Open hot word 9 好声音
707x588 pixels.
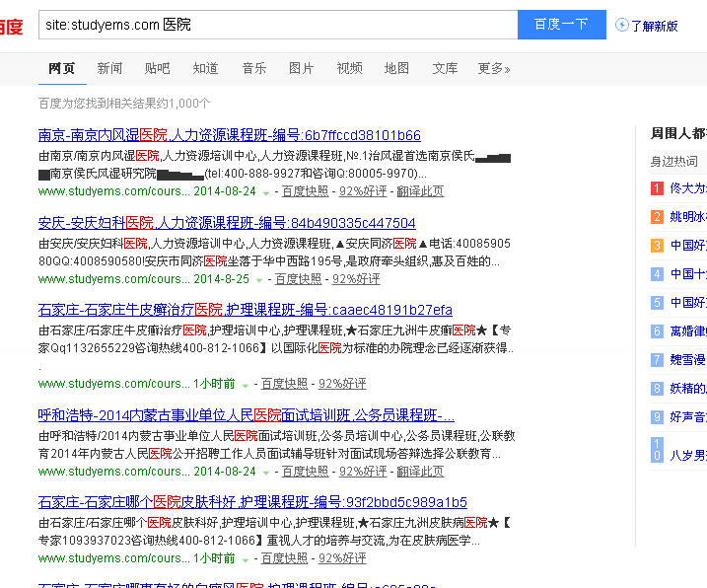[688, 417]
